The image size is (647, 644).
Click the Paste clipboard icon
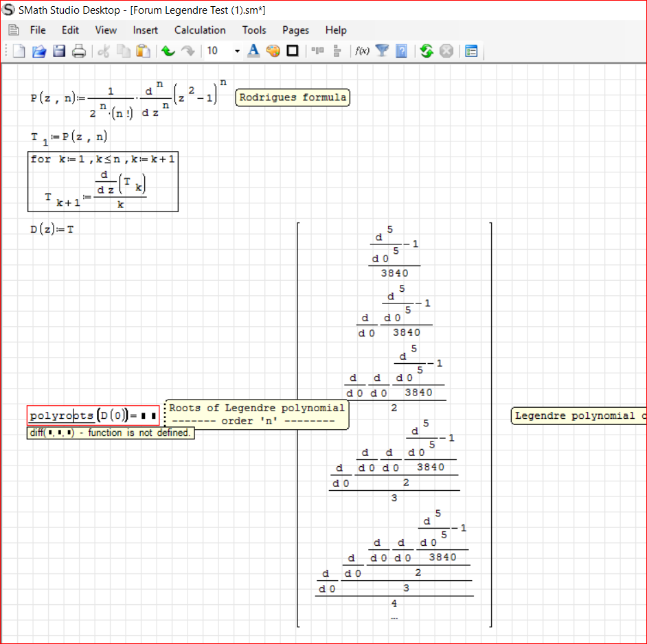click(x=143, y=51)
